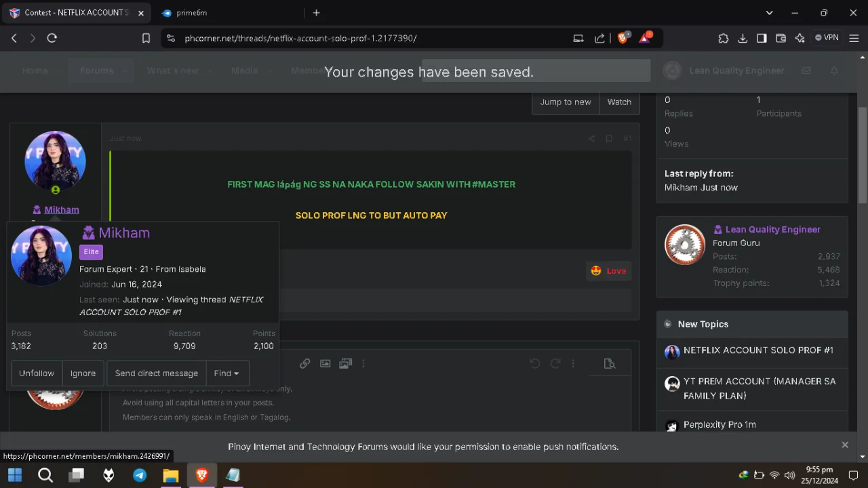Open the browser main menu

point(854,39)
